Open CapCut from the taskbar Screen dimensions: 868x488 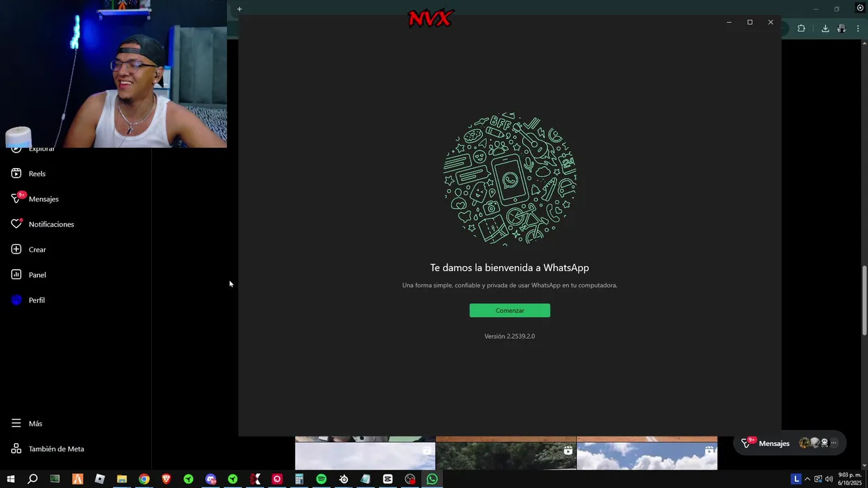click(x=388, y=479)
